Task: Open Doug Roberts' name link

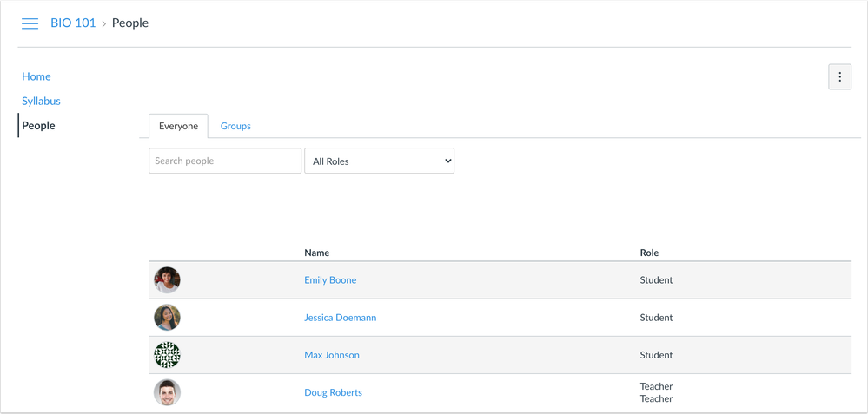Action: [333, 392]
